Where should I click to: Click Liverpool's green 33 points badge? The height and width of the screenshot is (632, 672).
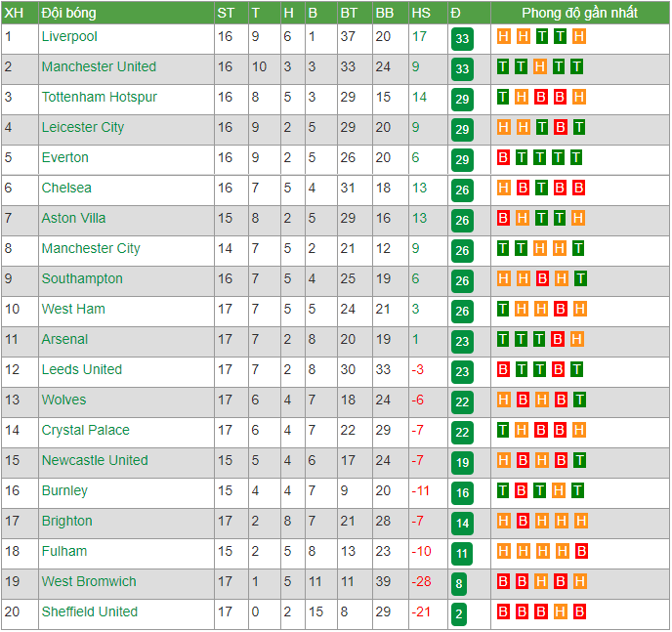[462, 39]
